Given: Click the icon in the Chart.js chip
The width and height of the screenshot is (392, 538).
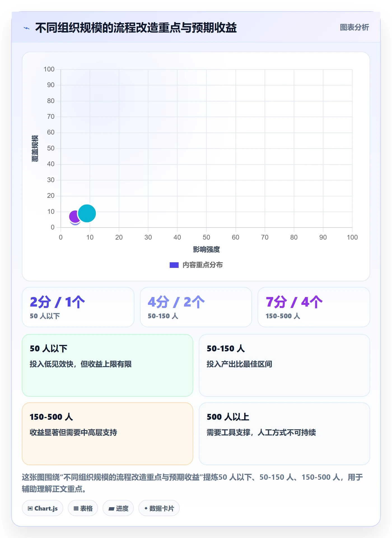Looking at the screenshot, I should [x=30, y=509].
